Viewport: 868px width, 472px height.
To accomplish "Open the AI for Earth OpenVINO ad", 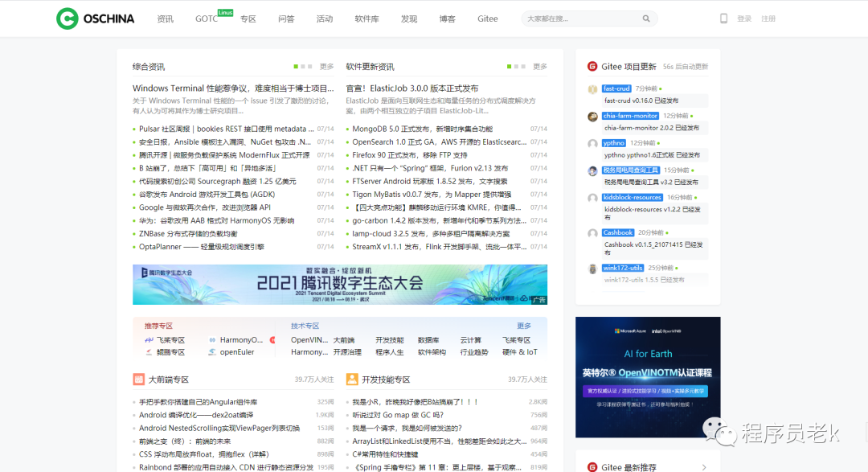I will (648, 377).
